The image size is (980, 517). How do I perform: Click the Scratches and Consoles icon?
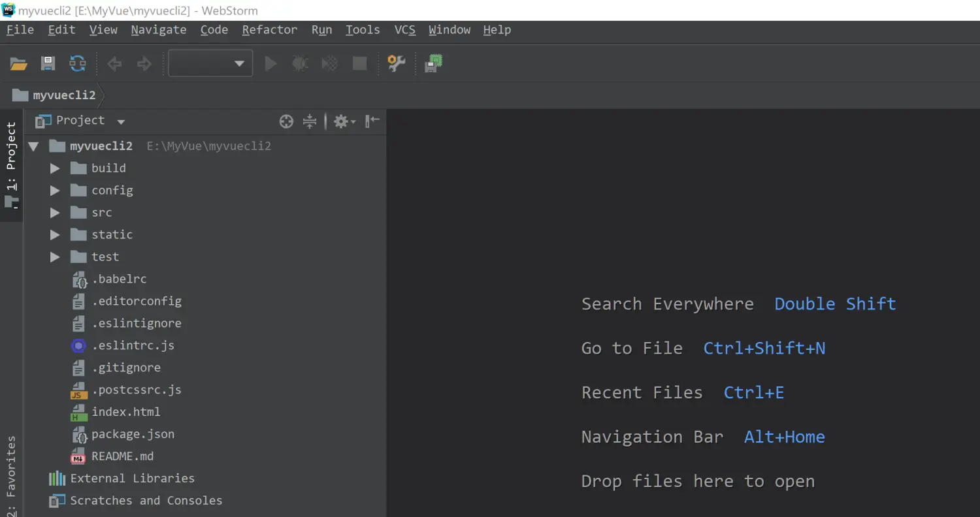(x=57, y=501)
